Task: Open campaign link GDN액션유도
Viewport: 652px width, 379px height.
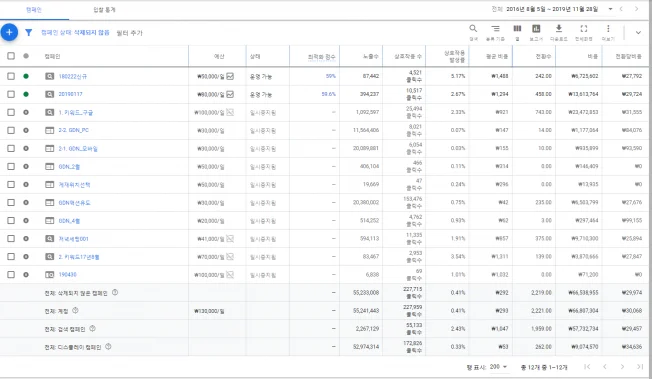Action: pyautogui.click(x=74, y=203)
